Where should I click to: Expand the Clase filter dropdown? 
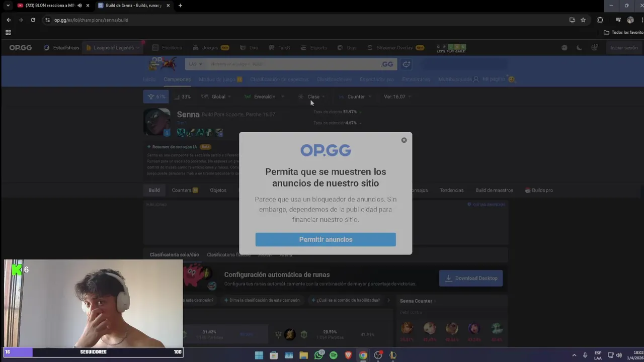312,97
